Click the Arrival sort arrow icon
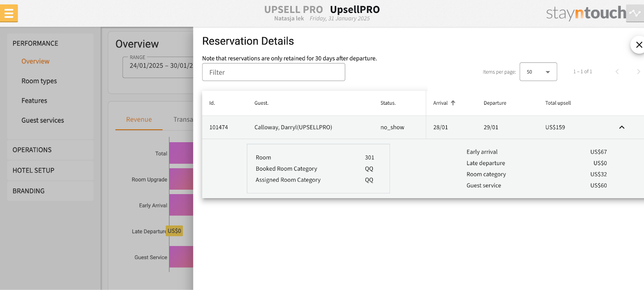The height and width of the screenshot is (290, 644). pyautogui.click(x=453, y=103)
